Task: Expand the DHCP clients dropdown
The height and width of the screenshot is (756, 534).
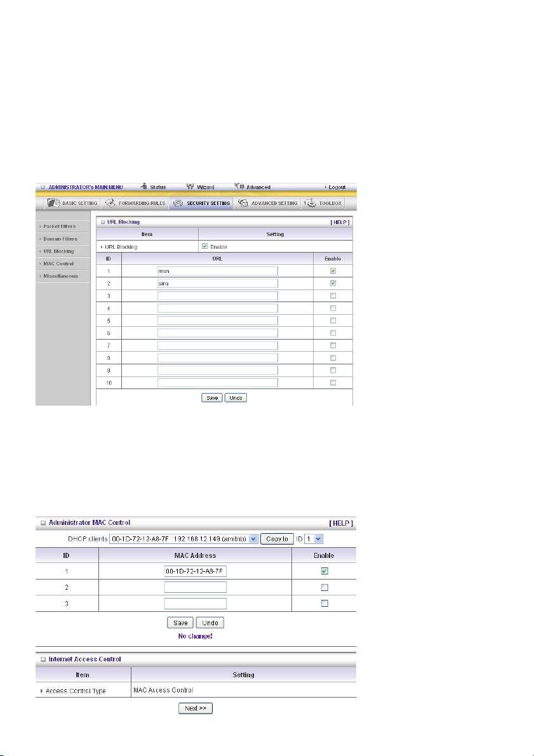Action: click(253, 539)
